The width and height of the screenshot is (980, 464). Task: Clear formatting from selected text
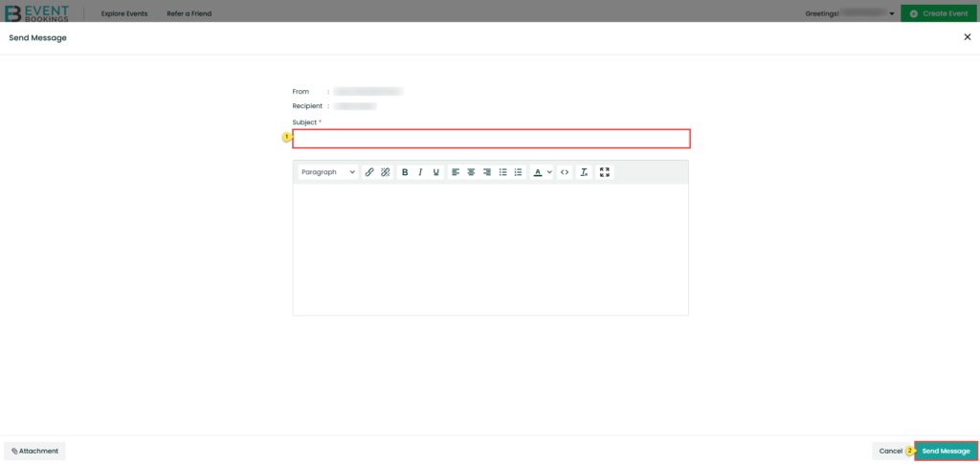(x=584, y=172)
